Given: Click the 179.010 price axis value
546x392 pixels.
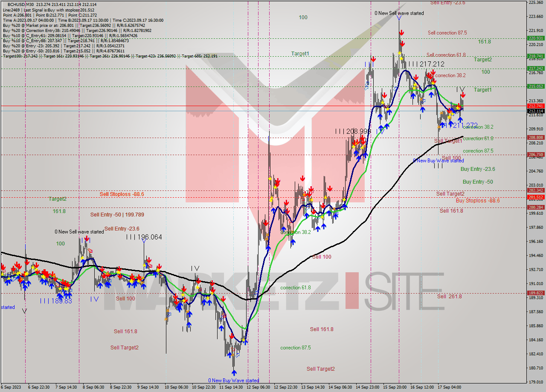Looking at the screenshot, I should click(535, 382).
